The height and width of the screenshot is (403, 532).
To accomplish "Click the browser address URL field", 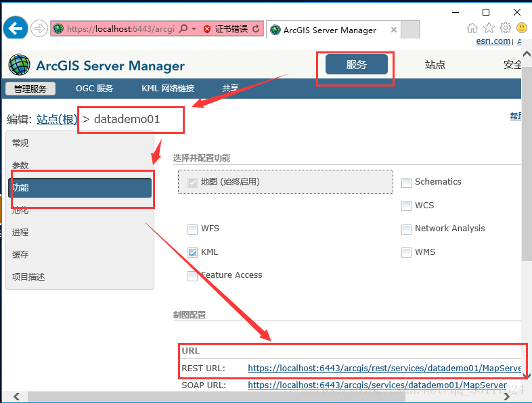I will point(120,29).
